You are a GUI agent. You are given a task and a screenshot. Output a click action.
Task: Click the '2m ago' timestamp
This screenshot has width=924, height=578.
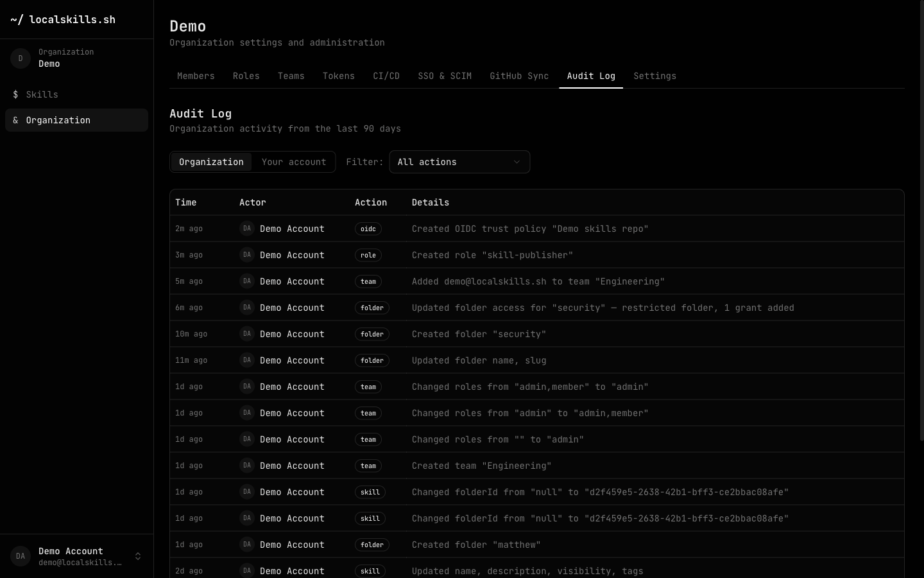pyautogui.click(x=189, y=229)
